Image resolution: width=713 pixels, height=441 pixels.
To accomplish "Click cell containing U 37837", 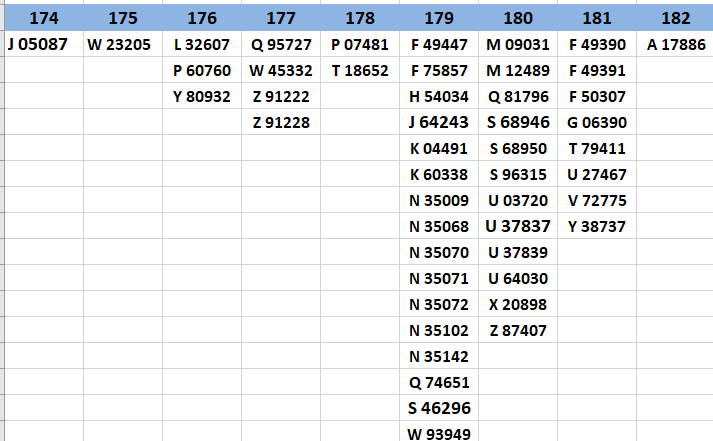I will (518, 226).
